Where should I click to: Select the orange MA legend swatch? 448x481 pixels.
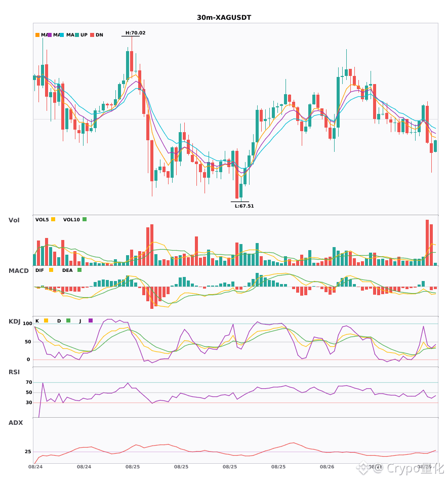[x=37, y=35]
